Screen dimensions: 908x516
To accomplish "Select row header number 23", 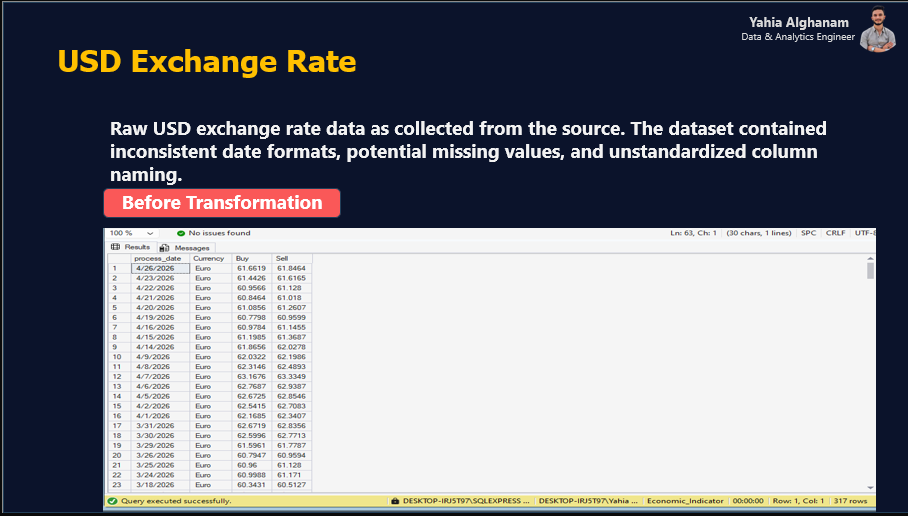I will 117,485.
